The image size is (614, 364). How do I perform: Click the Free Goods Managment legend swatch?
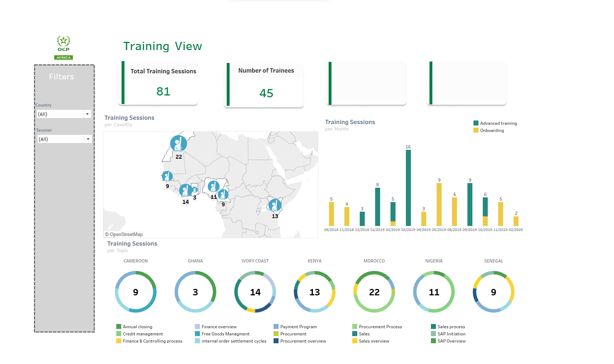[x=197, y=334]
